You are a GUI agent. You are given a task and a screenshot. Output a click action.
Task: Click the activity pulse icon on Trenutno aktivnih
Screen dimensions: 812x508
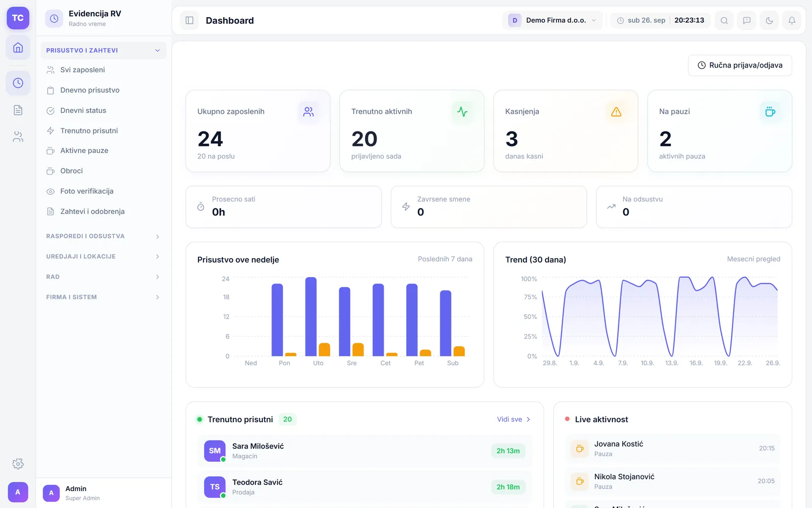click(462, 112)
